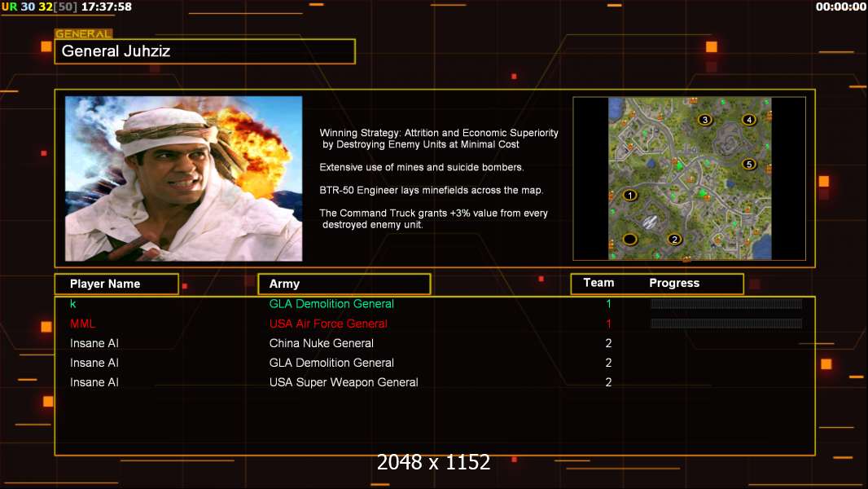This screenshot has height=489, width=868.
Task: Click start position marker 3 on minimap
Action: coord(704,120)
